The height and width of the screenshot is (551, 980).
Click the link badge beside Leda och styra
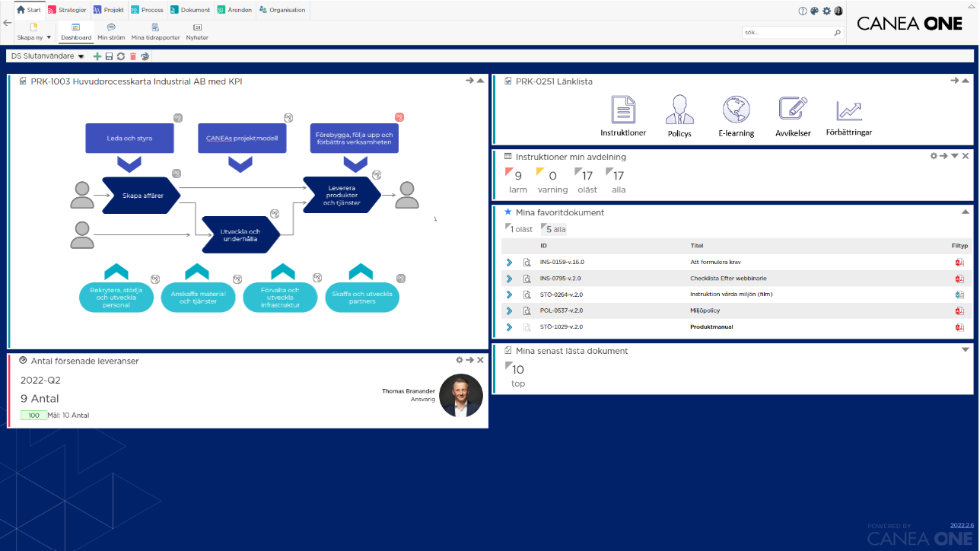(x=177, y=117)
